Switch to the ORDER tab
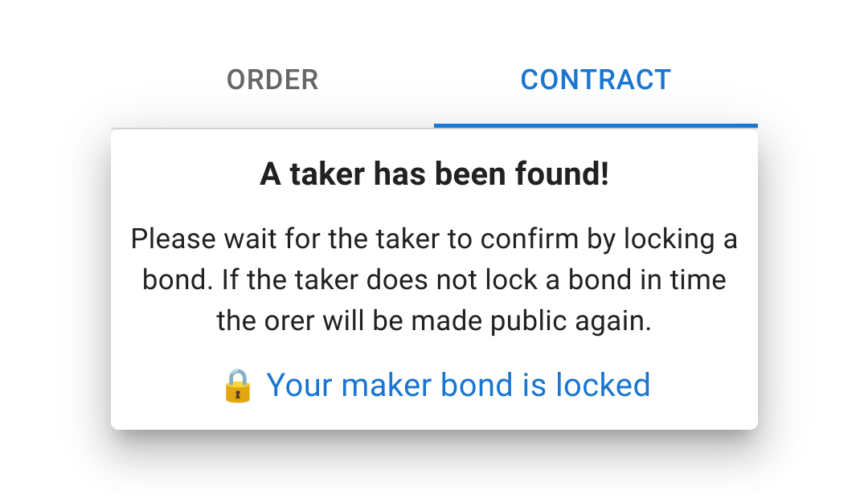868x498 pixels. pyautogui.click(x=272, y=80)
